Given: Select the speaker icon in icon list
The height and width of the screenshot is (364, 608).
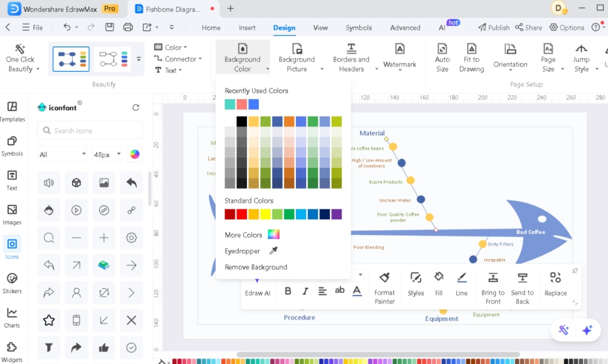Looking at the screenshot, I should [49, 183].
